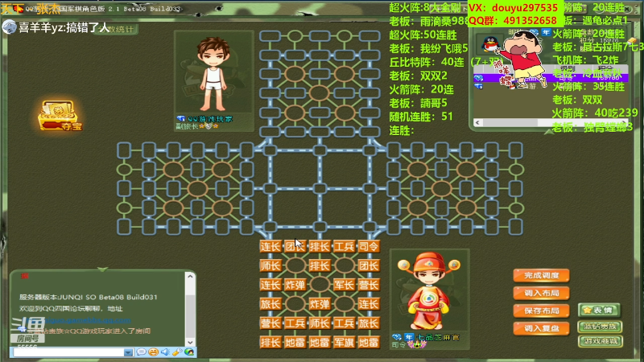Select the 营长 piece beside 军长
Screen dimensions: 644x362
pos(369,285)
